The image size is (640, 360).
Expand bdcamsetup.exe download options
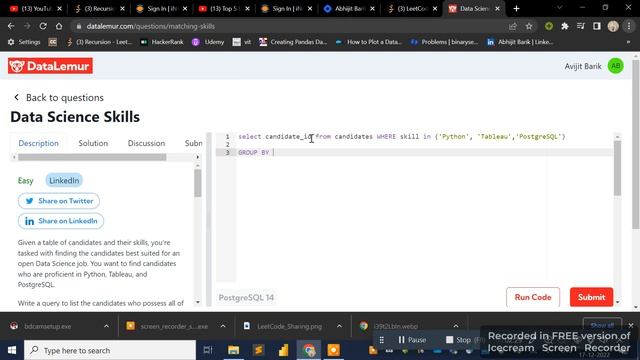pos(107,326)
